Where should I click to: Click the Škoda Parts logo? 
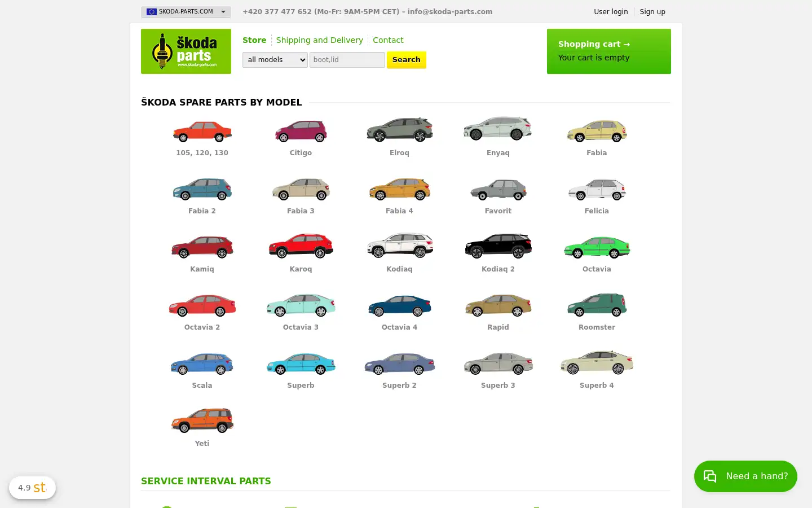pos(186,51)
